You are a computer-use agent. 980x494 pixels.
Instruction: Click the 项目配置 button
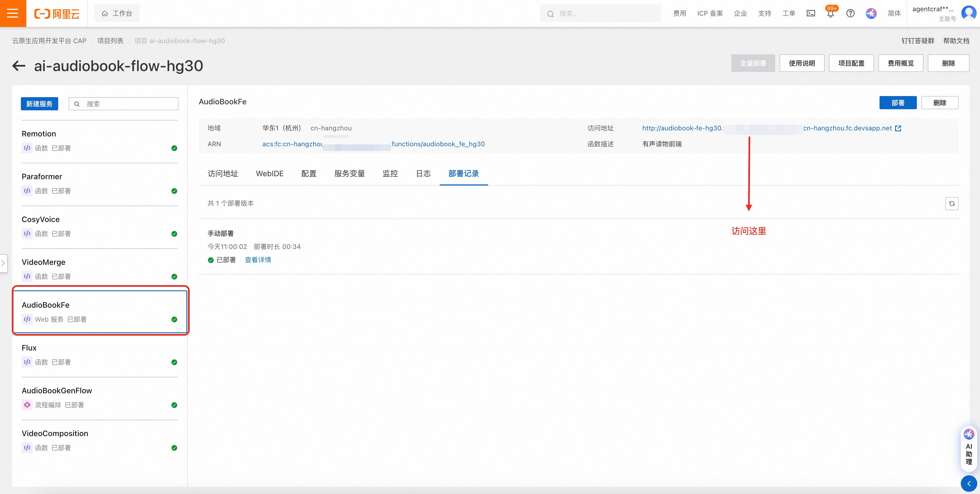click(x=852, y=63)
